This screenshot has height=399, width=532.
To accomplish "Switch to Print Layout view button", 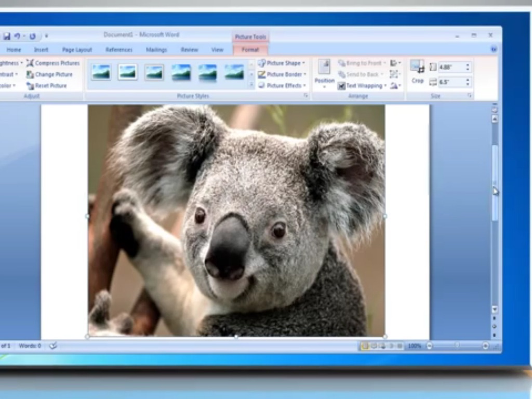I will pos(365,346).
